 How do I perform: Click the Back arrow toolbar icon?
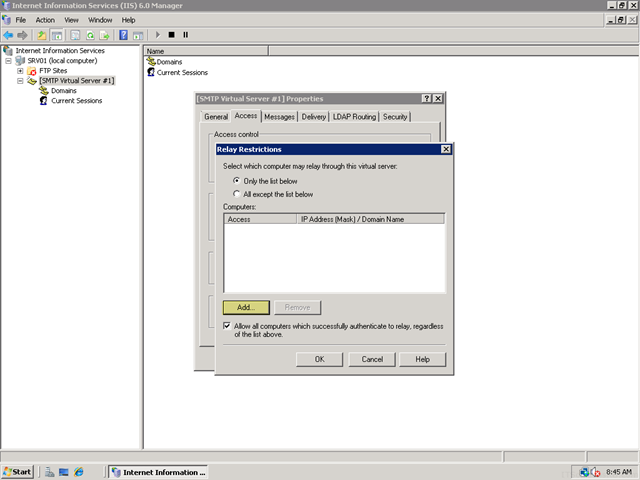8,36
